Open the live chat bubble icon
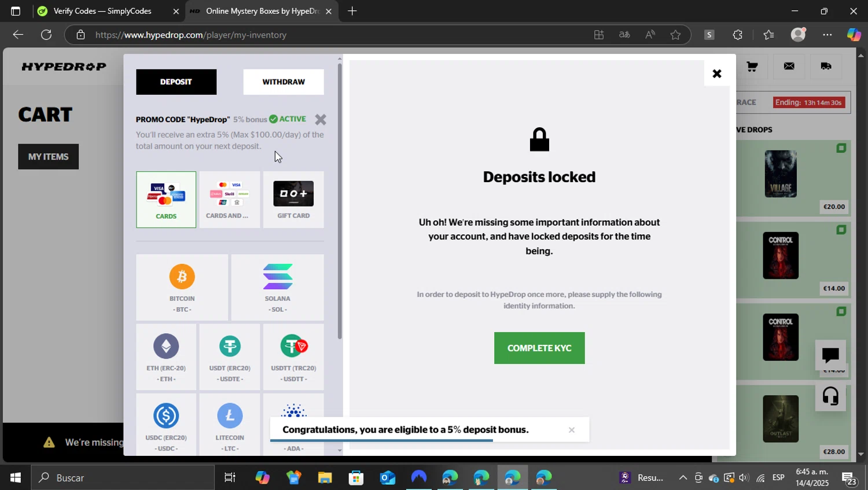Image resolution: width=868 pixels, height=490 pixels. coord(830,355)
